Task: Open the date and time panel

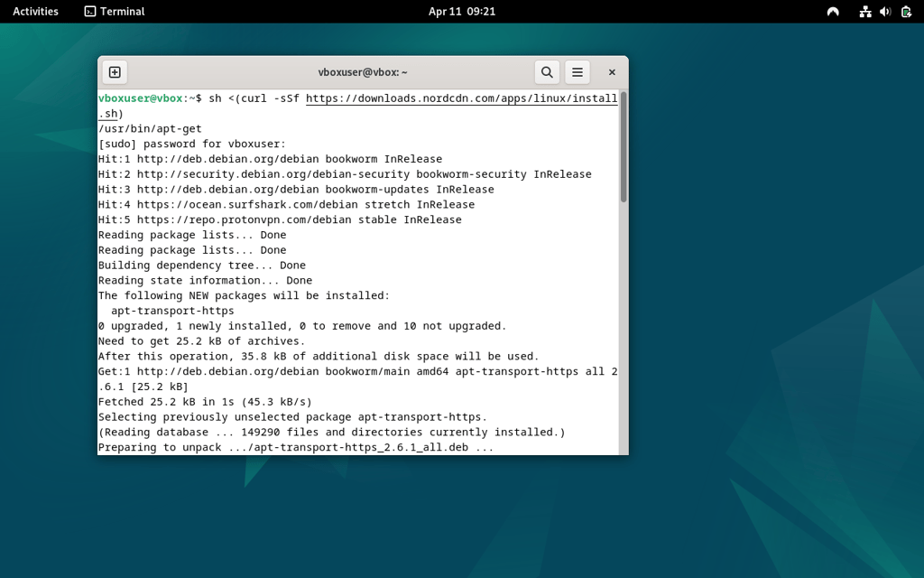Action: 462,11
